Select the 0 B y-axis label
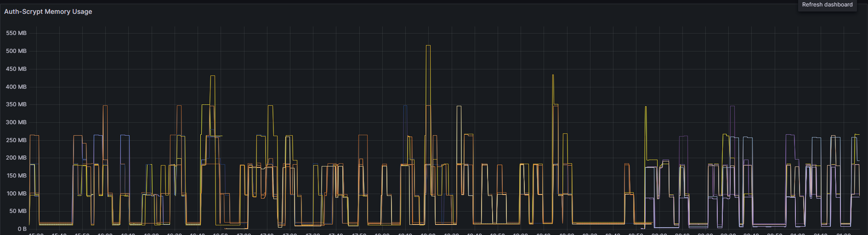 point(22,229)
